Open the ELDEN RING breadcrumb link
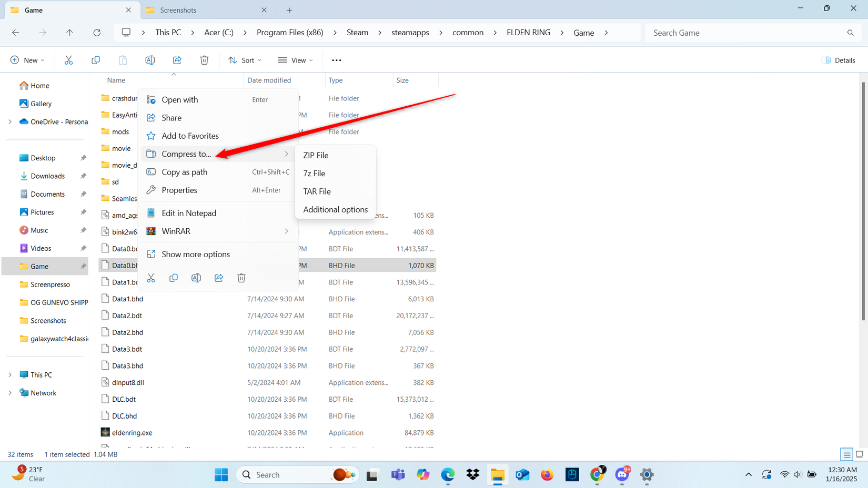This screenshot has width=868, height=488. pos(528,32)
